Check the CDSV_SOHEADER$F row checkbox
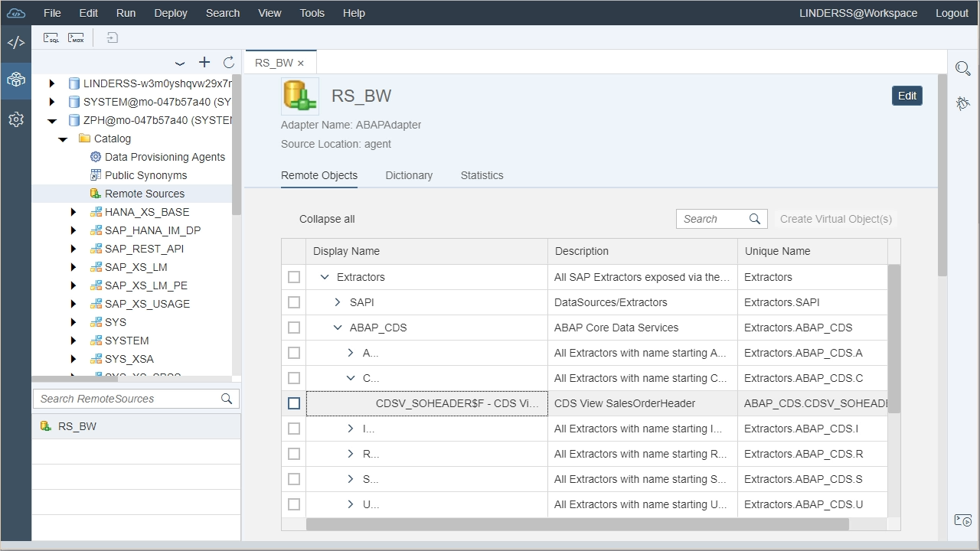980x551 pixels. click(294, 403)
